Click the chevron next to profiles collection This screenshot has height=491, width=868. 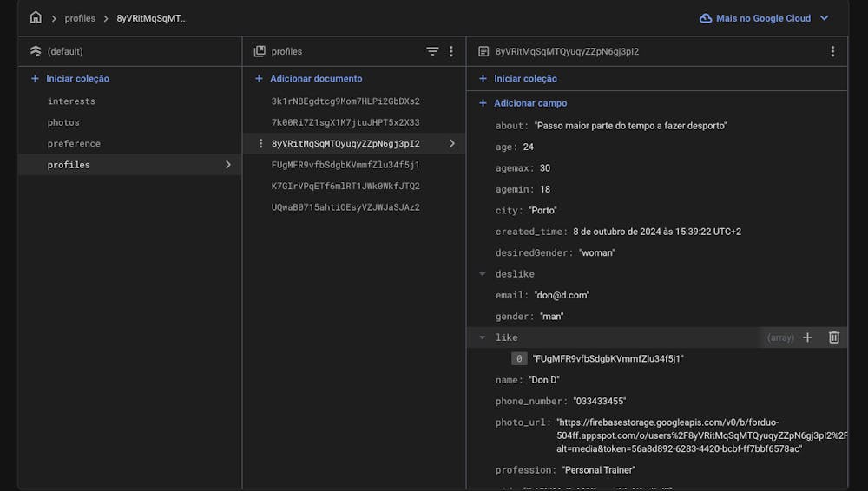[228, 165]
